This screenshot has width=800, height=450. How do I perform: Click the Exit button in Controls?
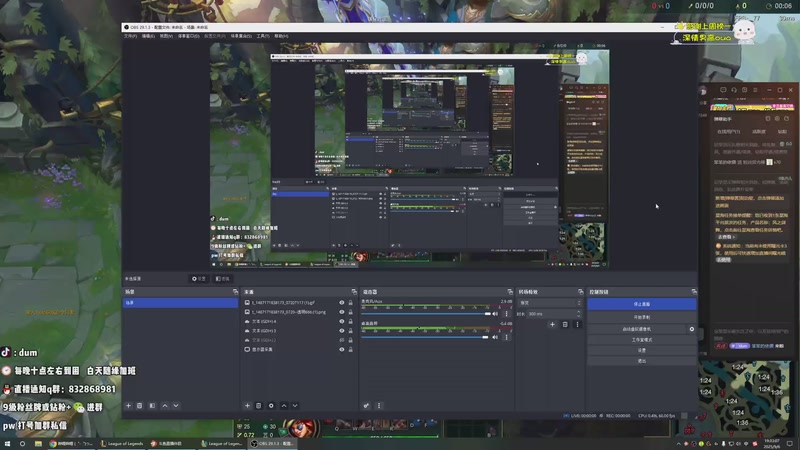click(x=641, y=361)
